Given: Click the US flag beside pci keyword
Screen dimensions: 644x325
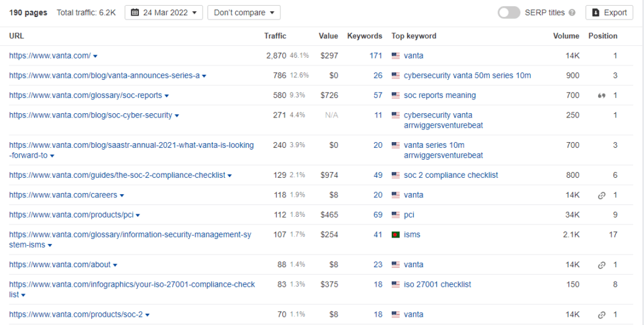Looking at the screenshot, I should pyautogui.click(x=396, y=215).
